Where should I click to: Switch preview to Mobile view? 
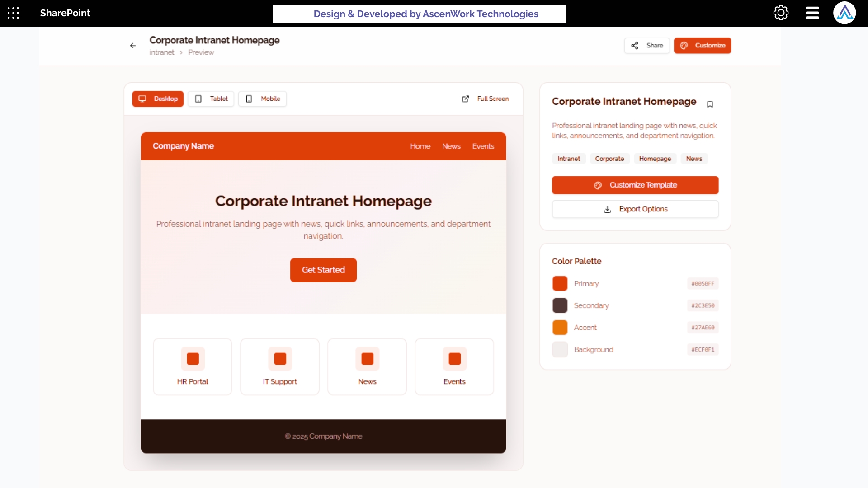click(x=263, y=99)
